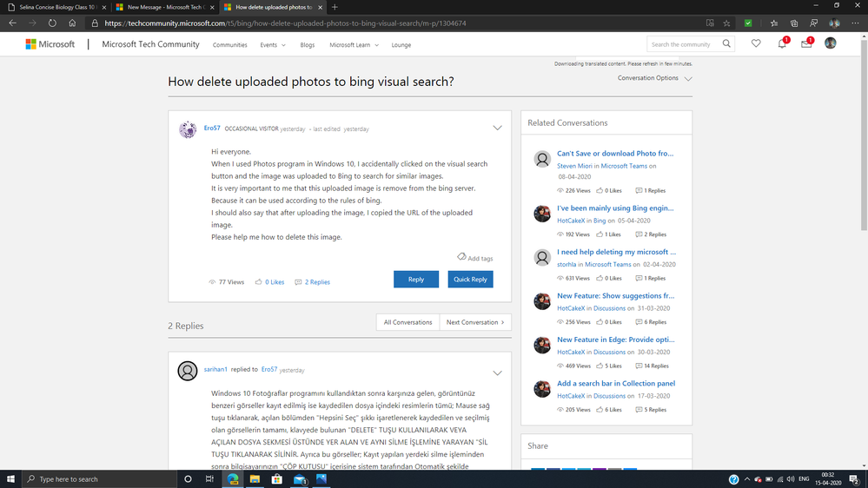Click the browser Back arrow
Screen dimensions: 868x488
coord(12,23)
